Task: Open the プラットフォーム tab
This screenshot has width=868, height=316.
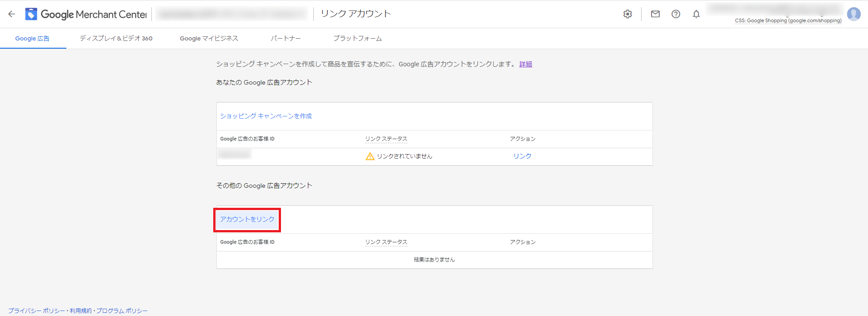Action: [x=357, y=39]
